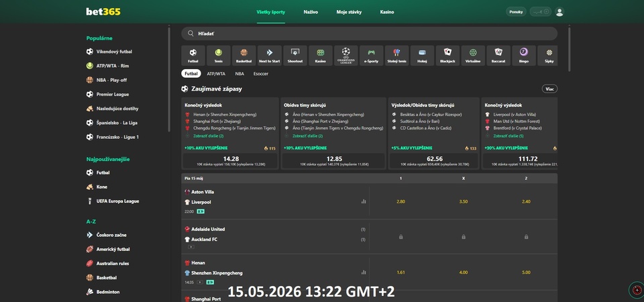644x302 pixels.
Task: Open the Tenis sport tile
Action: pos(219,56)
